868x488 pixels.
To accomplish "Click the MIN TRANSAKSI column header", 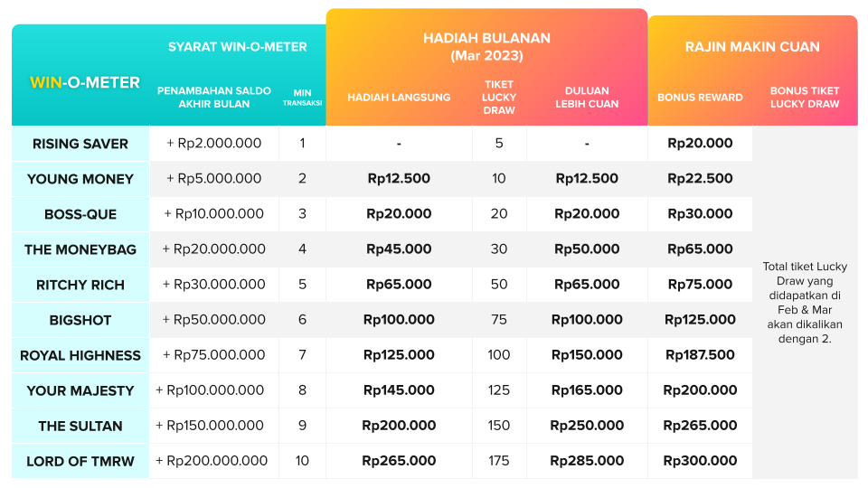I will click(x=302, y=98).
